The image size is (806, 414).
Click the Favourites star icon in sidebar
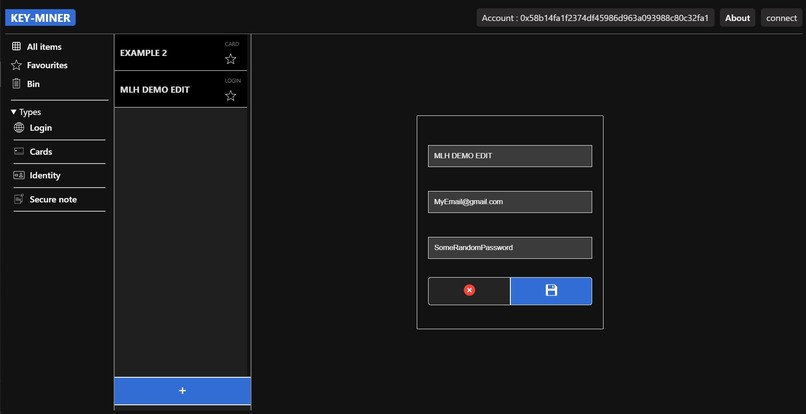pyautogui.click(x=16, y=65)
